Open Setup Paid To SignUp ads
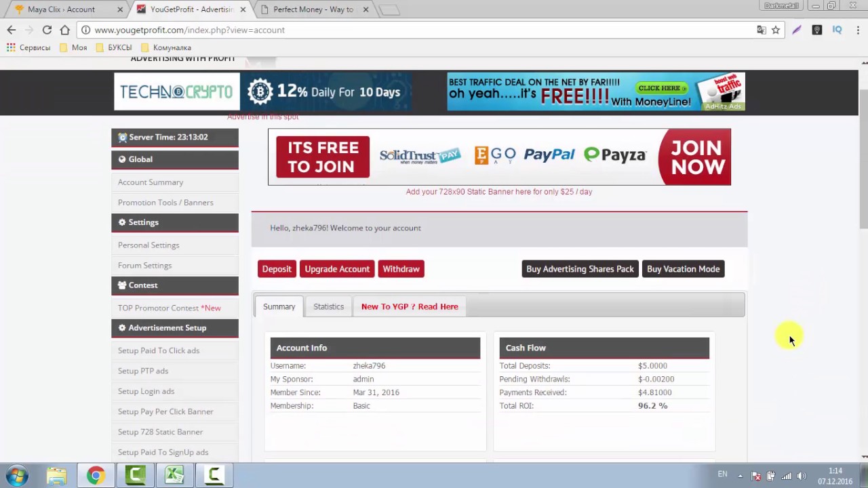Image resolution: width=868 pixels, height=488 pixels. click(x=163, y=452)
